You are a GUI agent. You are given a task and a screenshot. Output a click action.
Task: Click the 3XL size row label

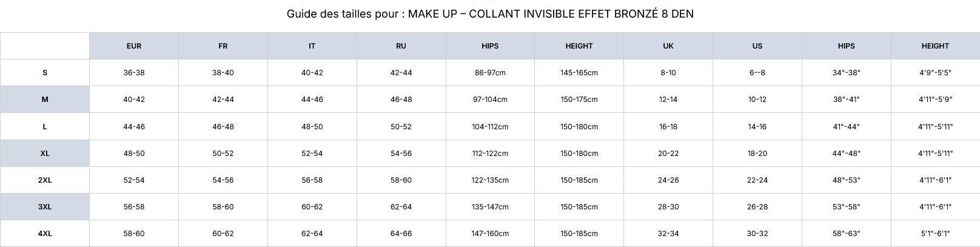point(45,207)
